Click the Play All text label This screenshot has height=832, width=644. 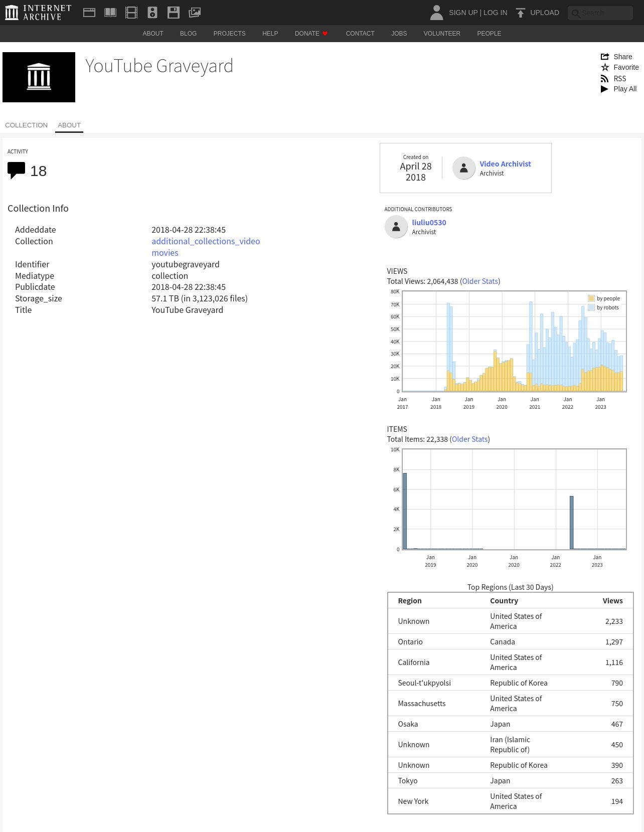(625, 89)
